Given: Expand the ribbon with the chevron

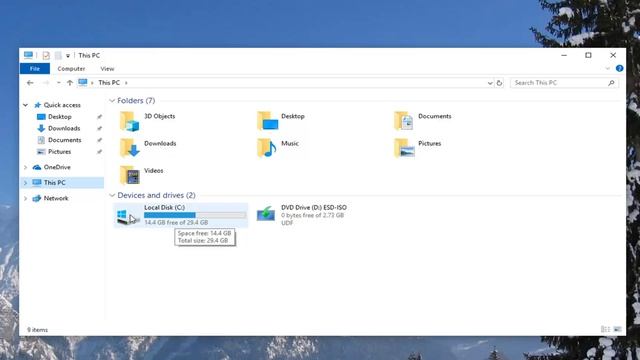Looking at the screenshot, I should click(607, 69).
